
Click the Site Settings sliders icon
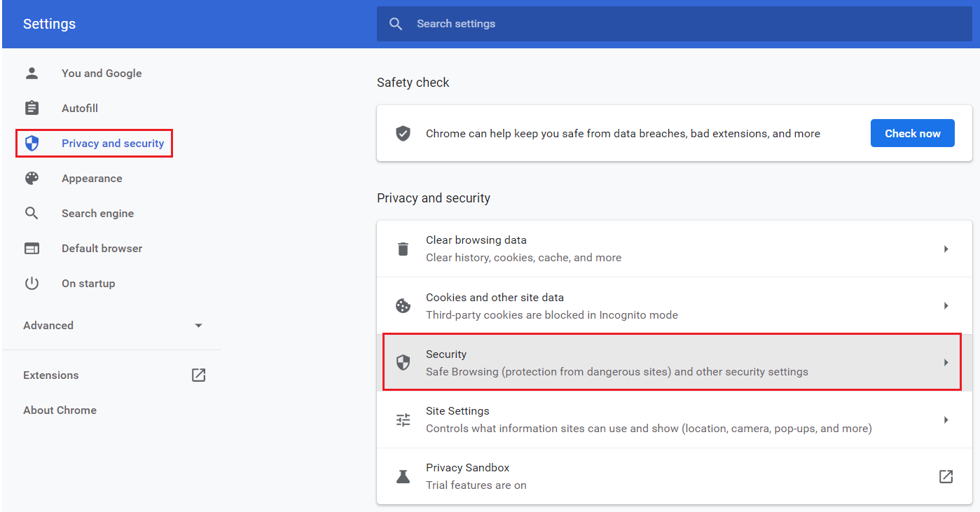click(403, 420)
